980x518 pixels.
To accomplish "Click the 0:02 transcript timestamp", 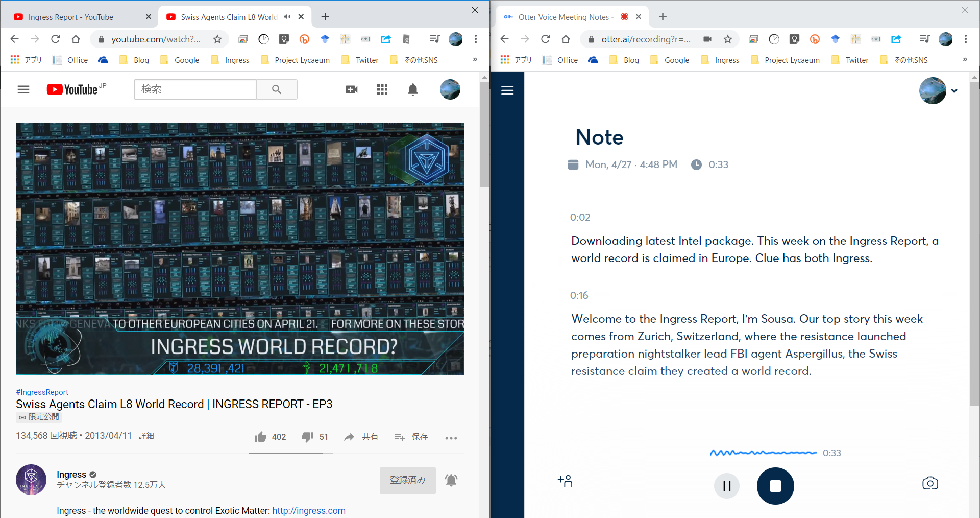I will coord(580,217).
